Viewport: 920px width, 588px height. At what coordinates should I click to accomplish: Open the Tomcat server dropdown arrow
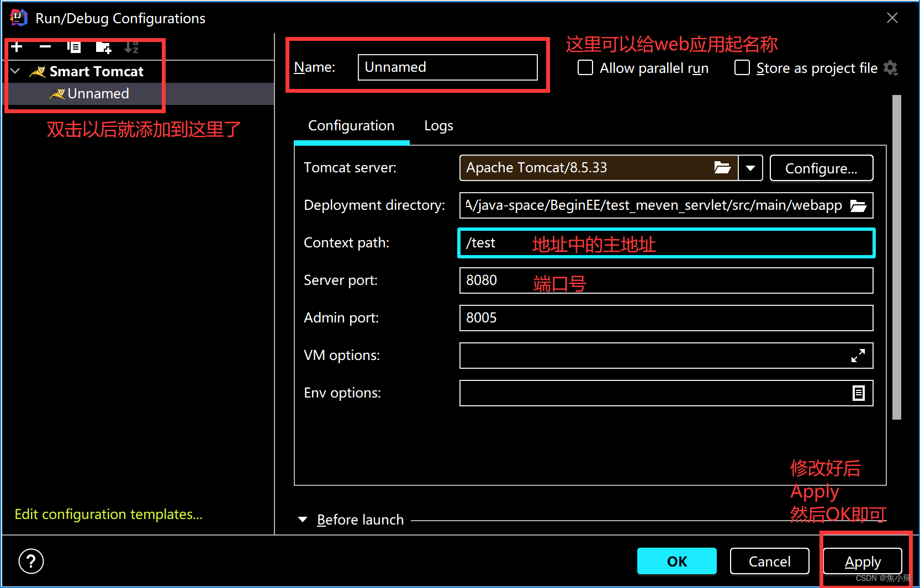[x=750, y=168]
